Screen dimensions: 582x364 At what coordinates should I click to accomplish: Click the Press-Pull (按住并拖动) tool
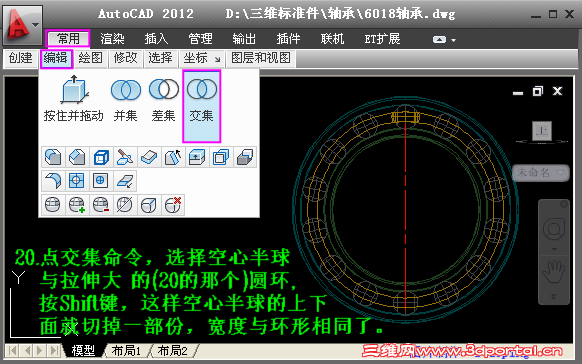(73, 99)
